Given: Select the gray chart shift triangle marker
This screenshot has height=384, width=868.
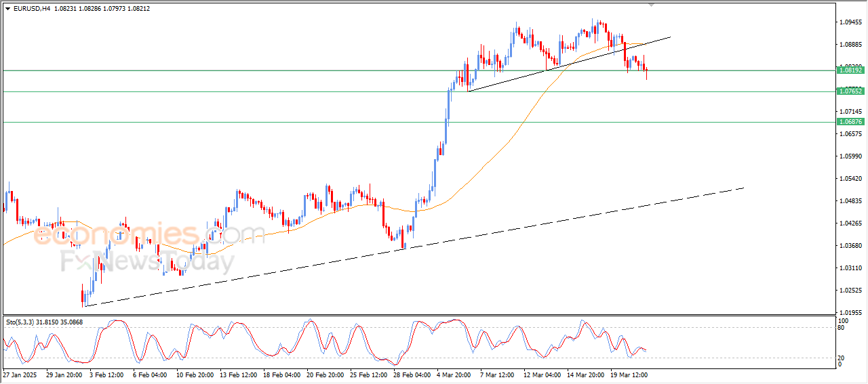Looking at the screenshot, I should point(652,5).
